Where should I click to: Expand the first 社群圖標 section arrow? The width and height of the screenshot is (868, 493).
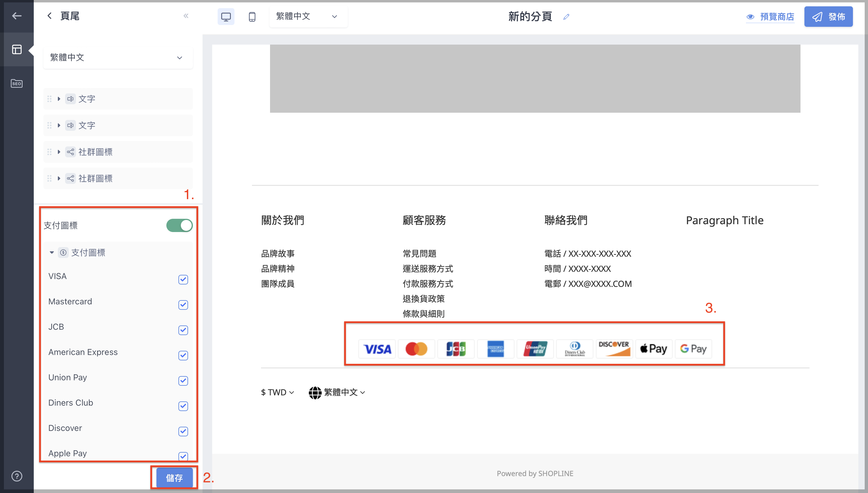click(x=59, y=152)
